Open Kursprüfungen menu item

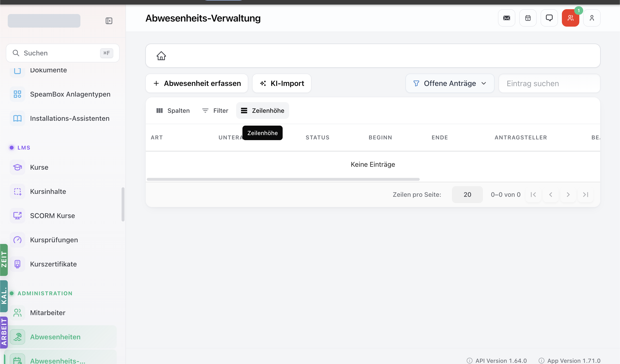pyautogui.click(x=63, y=240)
